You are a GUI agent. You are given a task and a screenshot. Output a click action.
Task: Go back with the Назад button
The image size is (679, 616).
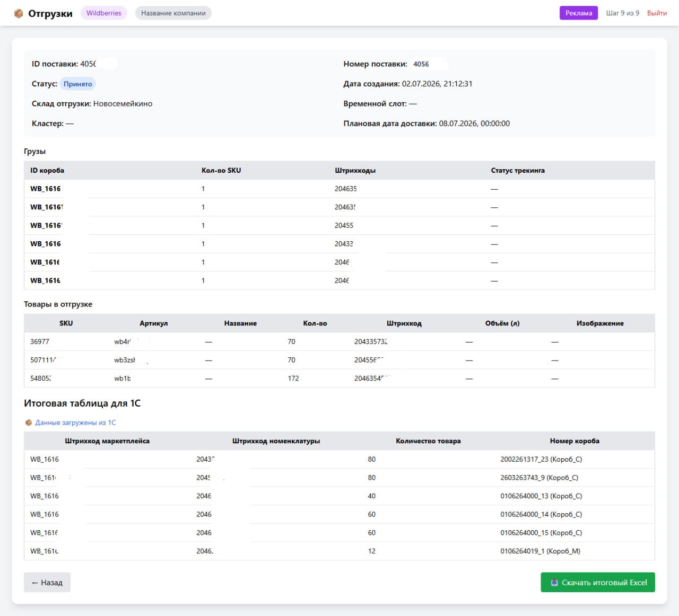click(x=47, y=582)
